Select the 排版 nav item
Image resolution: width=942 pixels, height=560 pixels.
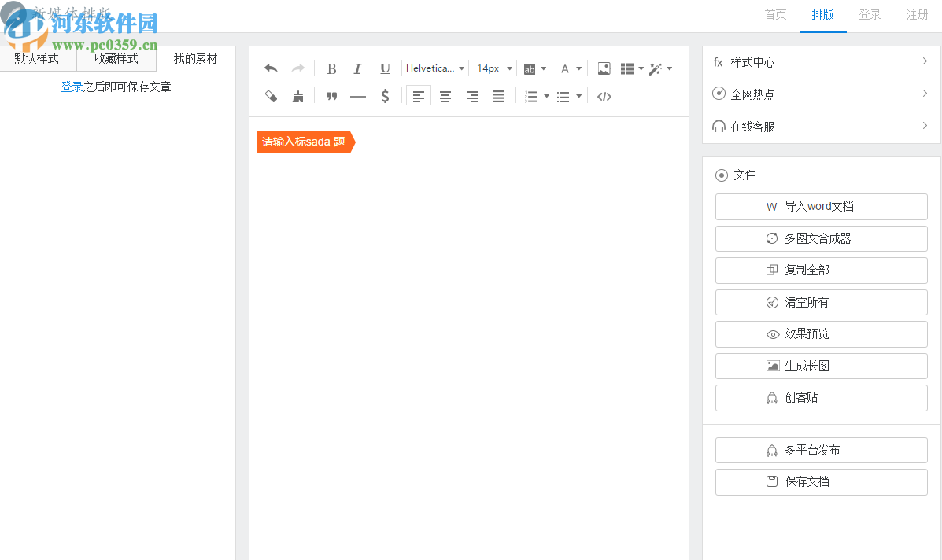tap(823, 14)
